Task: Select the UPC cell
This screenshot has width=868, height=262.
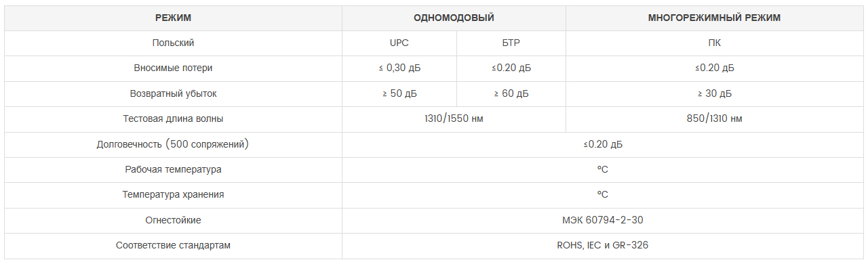Action: pyautogui.click(x=399, y=43)
